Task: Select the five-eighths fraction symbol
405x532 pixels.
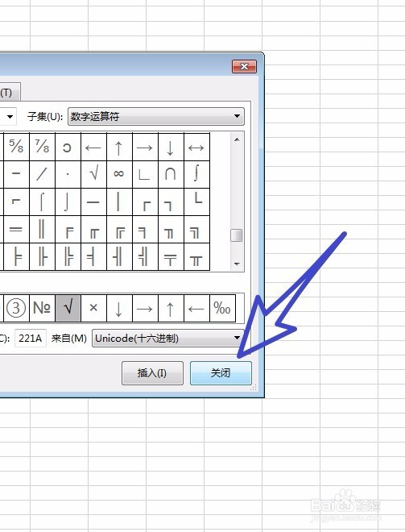Action: click(17, 147)
